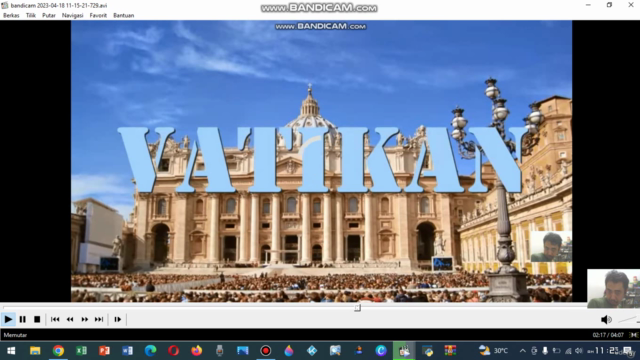Open the Bantuan menu
Screen dimensions: 640x360
pos(123,16)
